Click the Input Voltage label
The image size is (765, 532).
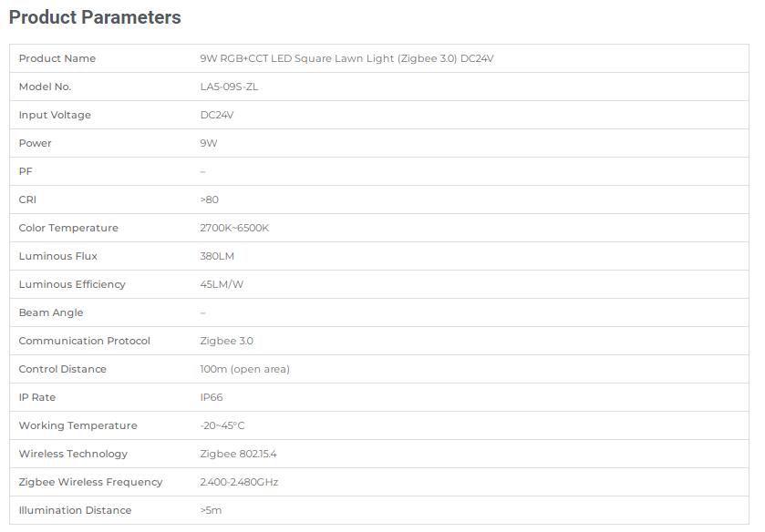click(55, 115)
